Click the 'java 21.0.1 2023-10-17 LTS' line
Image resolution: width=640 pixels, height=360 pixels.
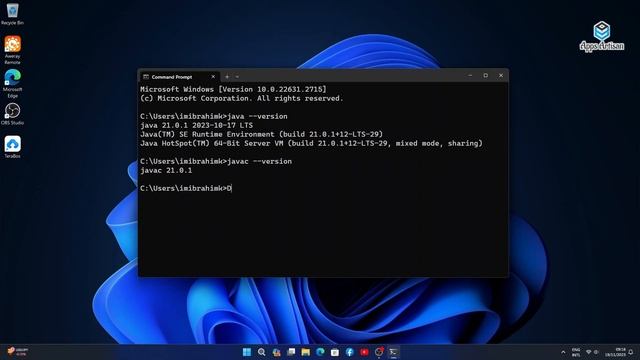(196, 125)
